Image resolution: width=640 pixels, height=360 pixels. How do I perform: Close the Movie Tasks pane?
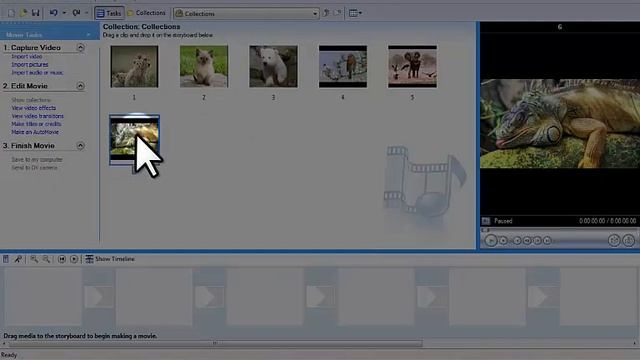pos(89,35)
